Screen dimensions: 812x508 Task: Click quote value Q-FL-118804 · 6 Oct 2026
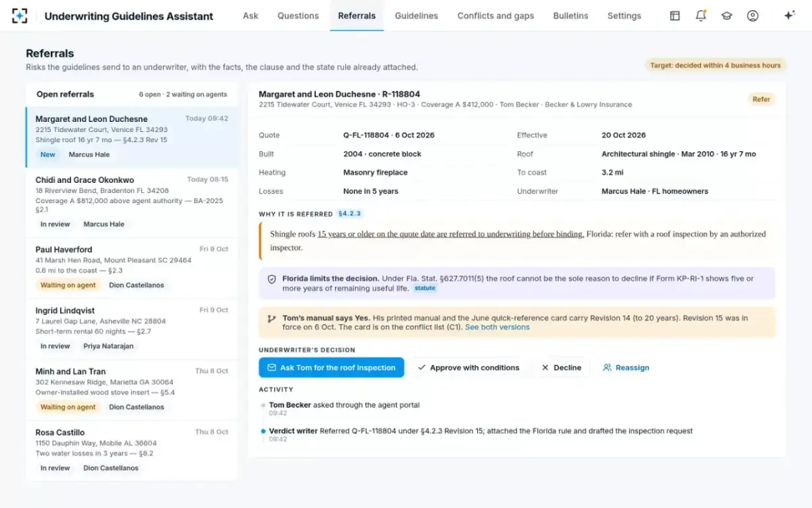tap(389, 135)
